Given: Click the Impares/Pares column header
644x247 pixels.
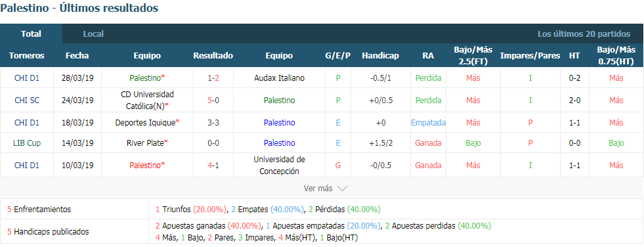Looking at the screenshot, I should tap(530, 55).
